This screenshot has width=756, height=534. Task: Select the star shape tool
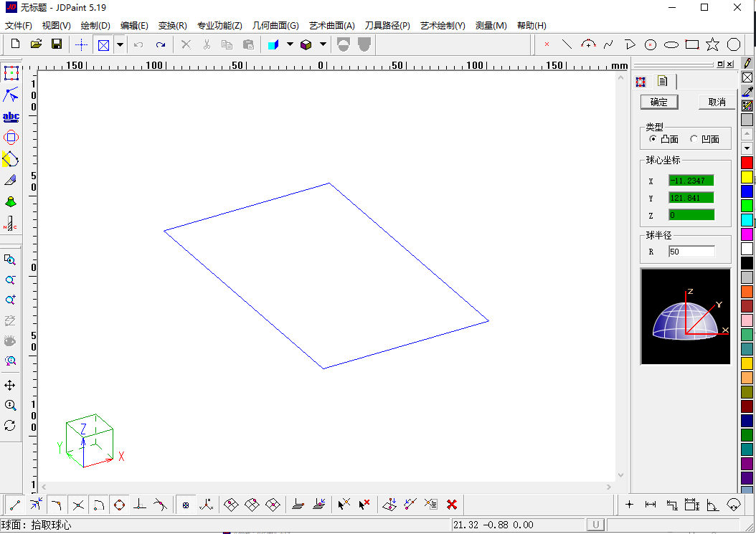point(713,45)
